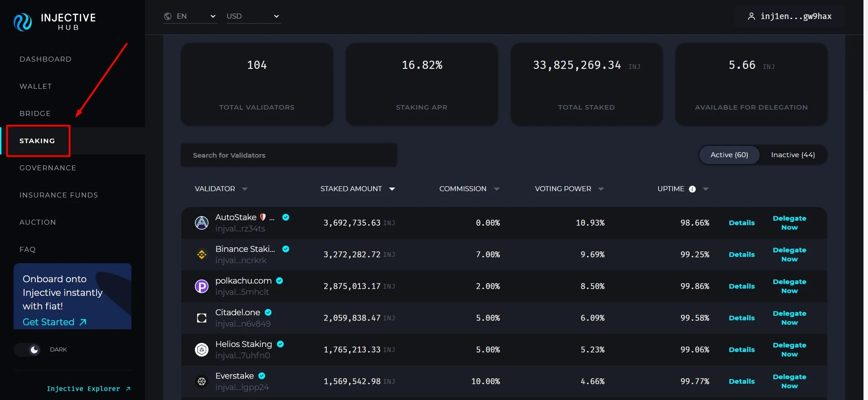Go to the Bridge page
The height and width of the screenshot is (400, 868).
[x=35, y=114]
